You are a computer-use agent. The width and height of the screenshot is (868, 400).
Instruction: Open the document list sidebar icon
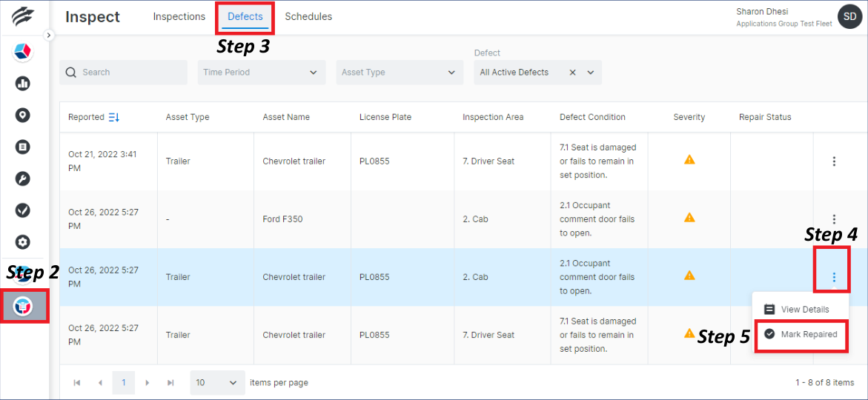[x=23, y=147]
